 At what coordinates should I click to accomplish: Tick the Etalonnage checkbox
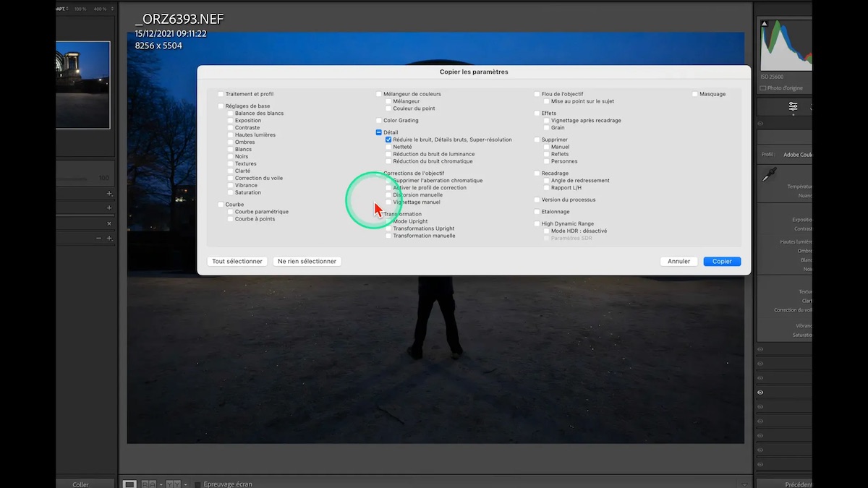tap(537, 212)
